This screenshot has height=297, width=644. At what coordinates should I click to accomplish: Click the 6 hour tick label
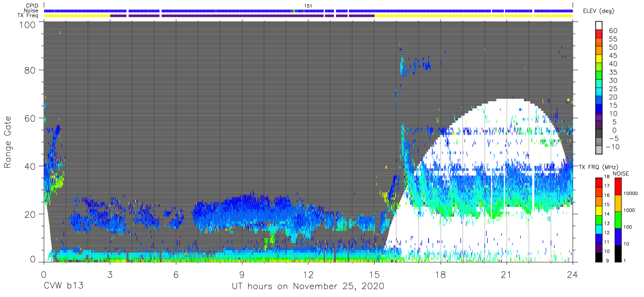[x=176, y=274]
